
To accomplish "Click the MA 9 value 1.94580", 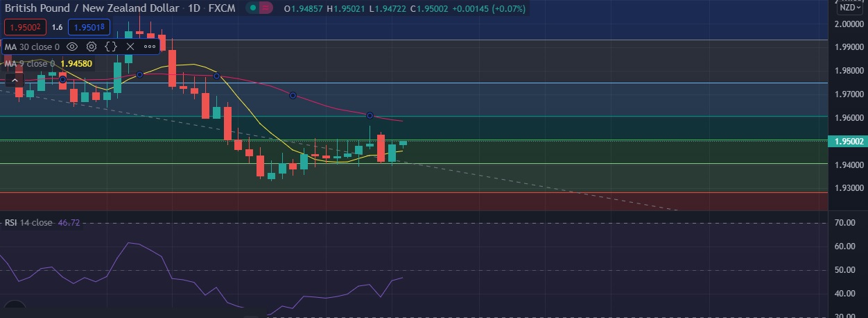I will (x=76, y=63).
